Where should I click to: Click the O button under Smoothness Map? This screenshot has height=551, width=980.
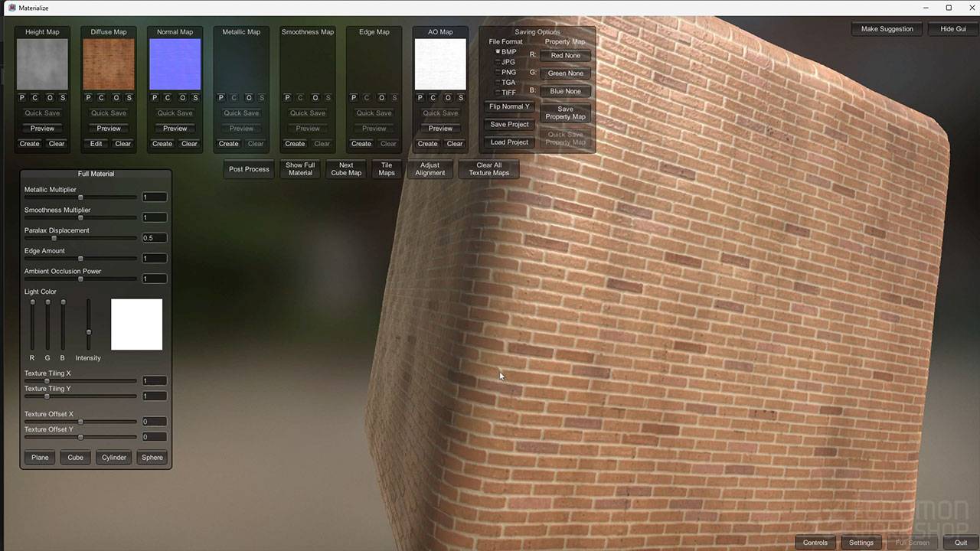(x=315, y=98)
